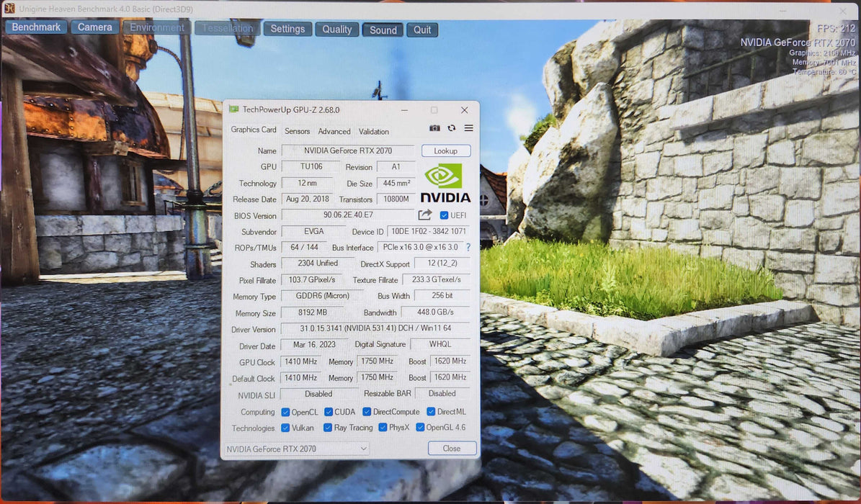This screenshot has width=861, height=504.
Task: Click the Technology 12 nm field
Action: (x=307, y=183)
